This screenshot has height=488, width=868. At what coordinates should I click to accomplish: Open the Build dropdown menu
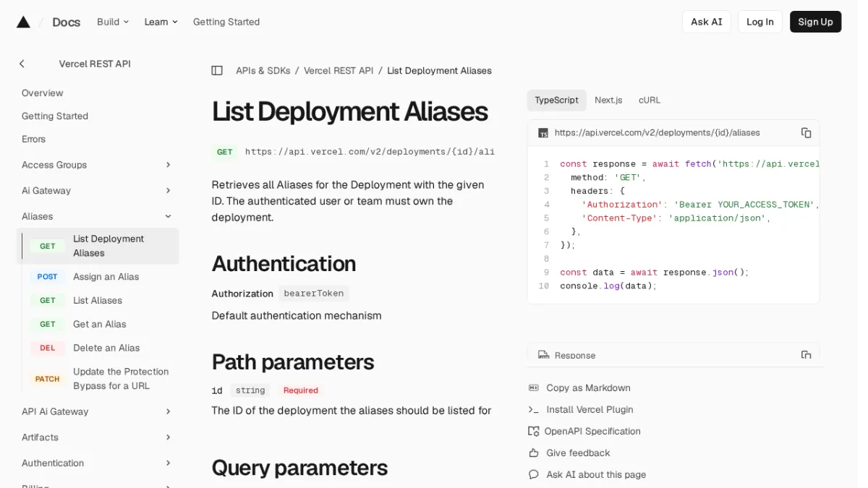tap(113, 22)
